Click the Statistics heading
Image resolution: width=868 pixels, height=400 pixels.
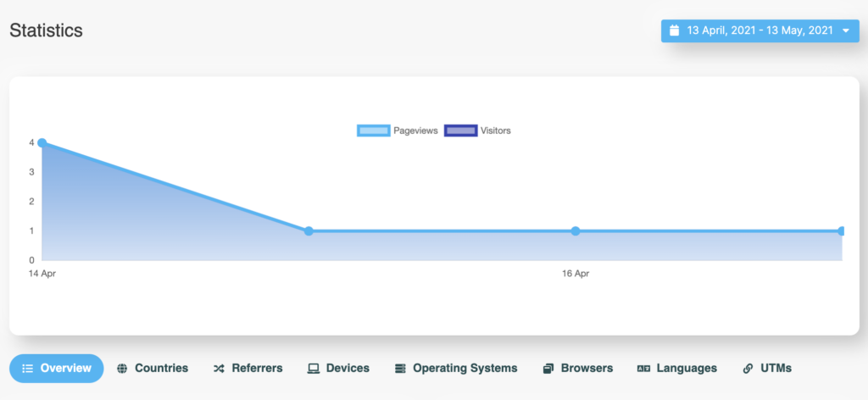coord(46,30)
